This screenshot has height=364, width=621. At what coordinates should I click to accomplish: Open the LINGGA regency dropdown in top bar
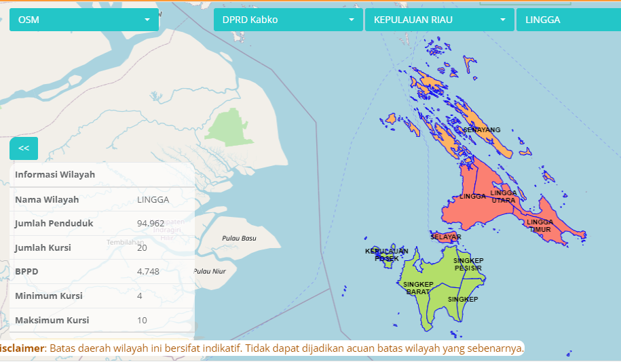click(567, 20)
